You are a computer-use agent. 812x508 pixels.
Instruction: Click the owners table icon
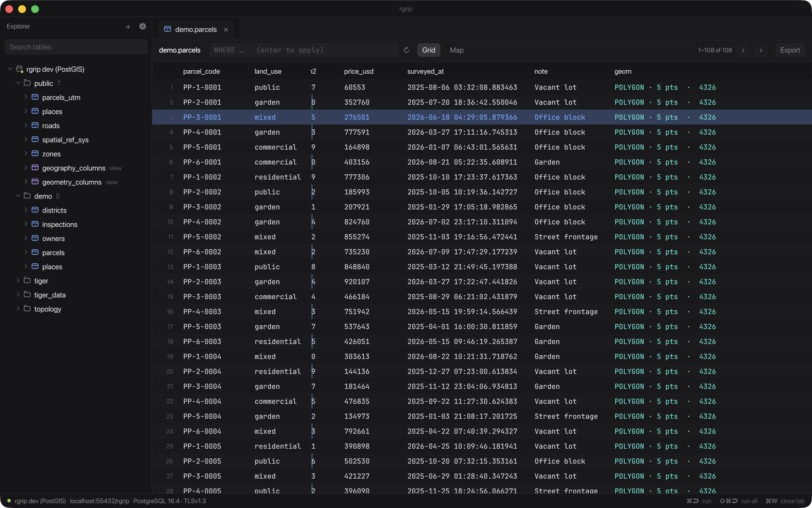pos(35,238)
